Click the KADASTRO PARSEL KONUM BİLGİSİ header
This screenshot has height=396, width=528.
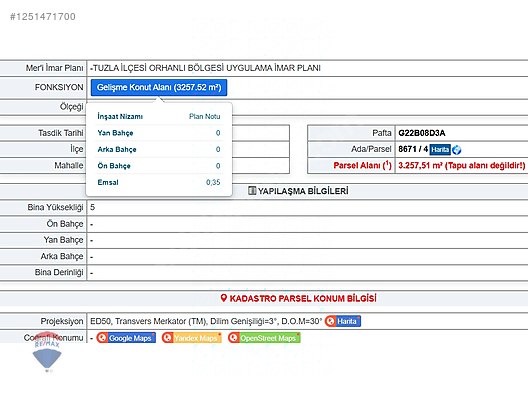click(303, 298)
